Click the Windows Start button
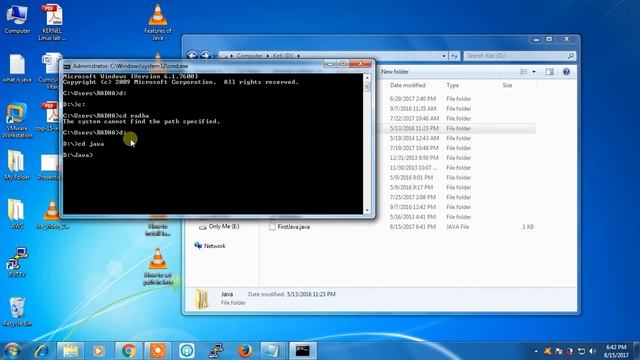Image resolution: width=640 pixels, height=360 pixels. 12,351
